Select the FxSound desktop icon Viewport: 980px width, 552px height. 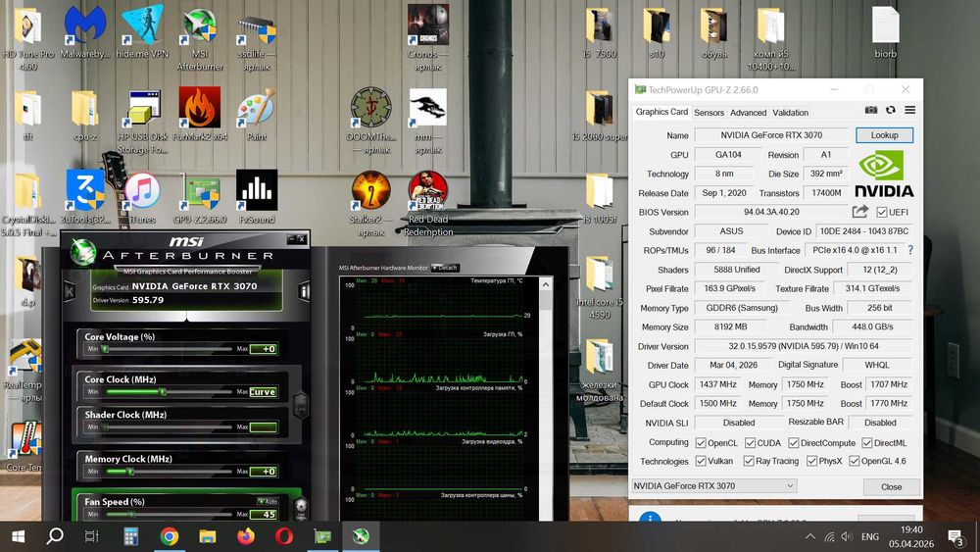point(257,196)
